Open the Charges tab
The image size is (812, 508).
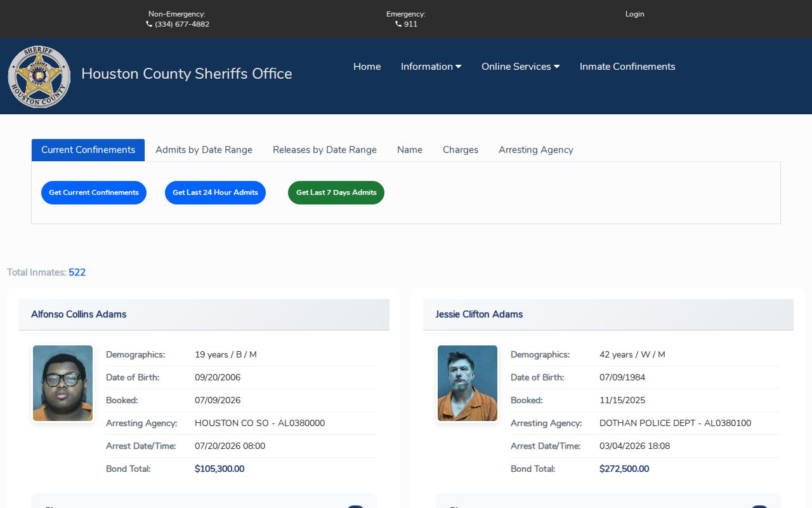[x=461, y=150]
